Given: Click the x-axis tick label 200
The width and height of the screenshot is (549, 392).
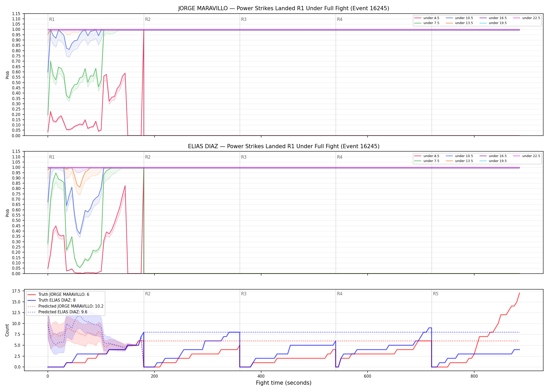Looking at the screenshot, I should tap(154, 376).
